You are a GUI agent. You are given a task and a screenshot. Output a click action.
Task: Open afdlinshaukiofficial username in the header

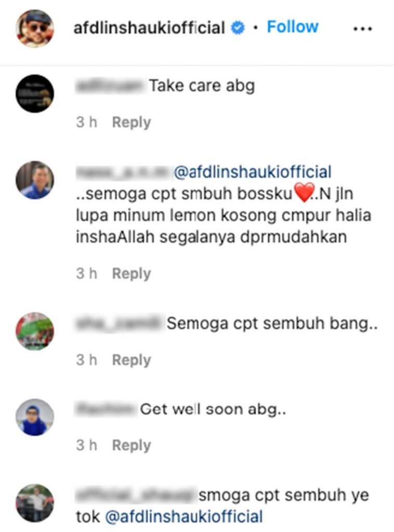[x=149, y=28]
